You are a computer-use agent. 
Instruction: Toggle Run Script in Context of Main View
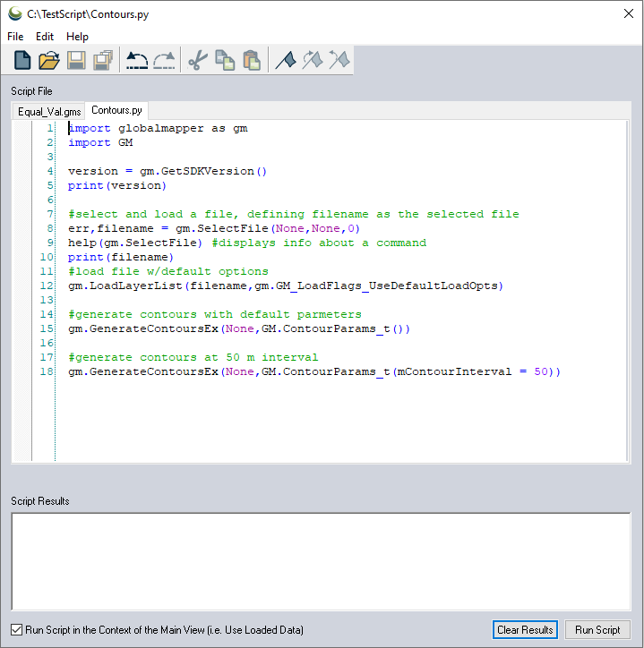[x=17, y=630]
